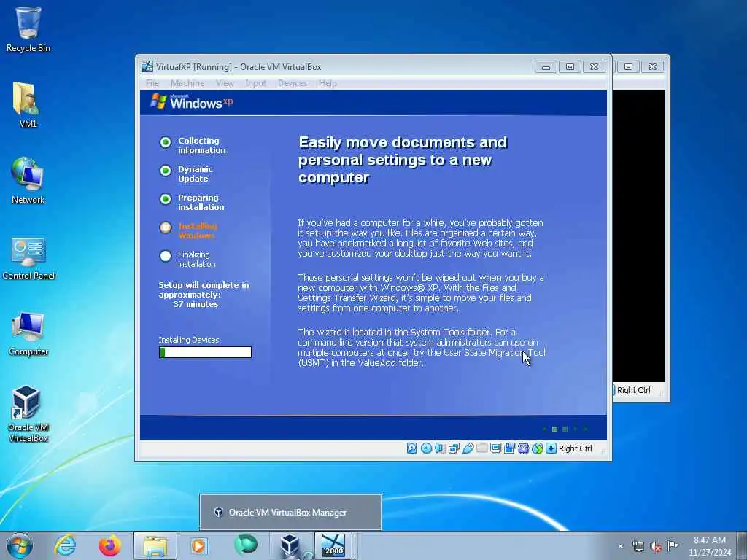The height and width of the screenshot is (560, 747).
Task: Click the USB devices indicator icon
Action: (x=468, y=448)
